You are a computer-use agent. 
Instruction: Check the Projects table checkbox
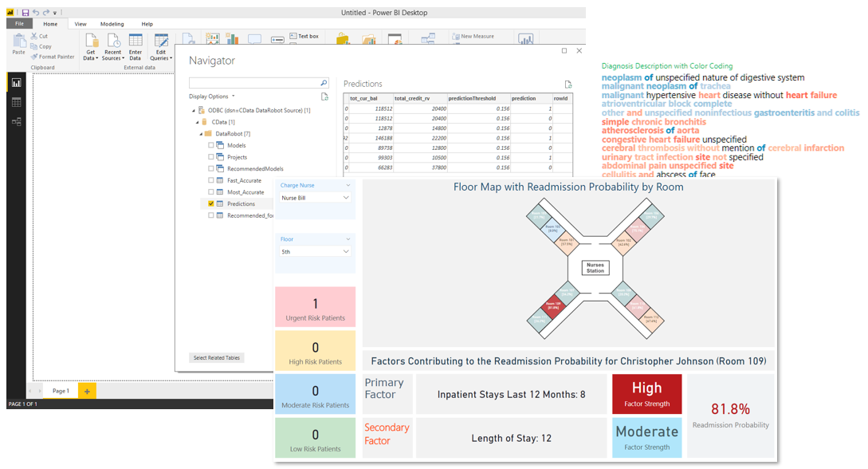point(211,156)
